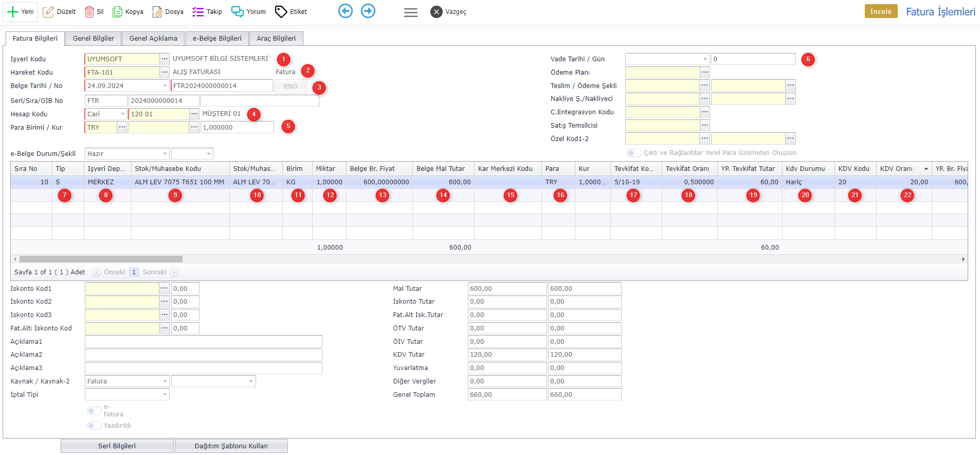The image size is (980, 455).
Task: Open the Dosya attachment icon
Action: click(x=157, y=12)
